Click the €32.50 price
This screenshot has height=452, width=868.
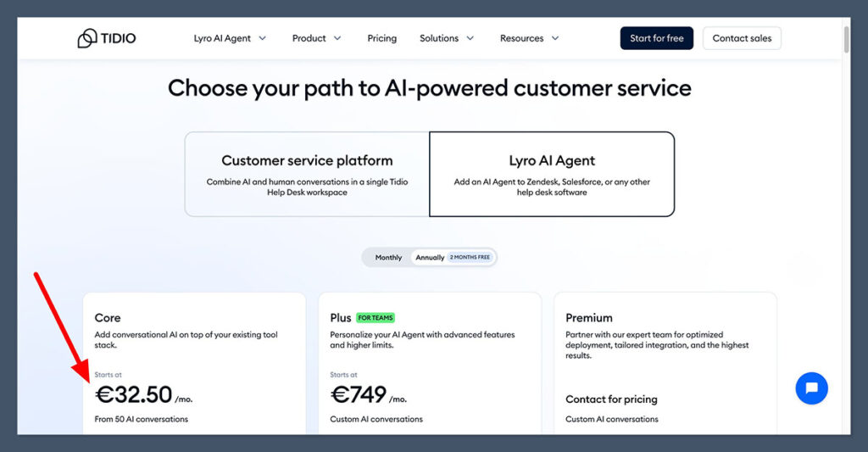pyautogui.click(x=133, y=394)
